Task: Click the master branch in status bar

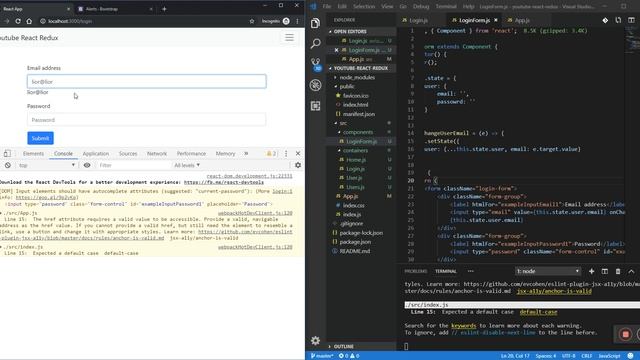Action: [x=322, y=356]
